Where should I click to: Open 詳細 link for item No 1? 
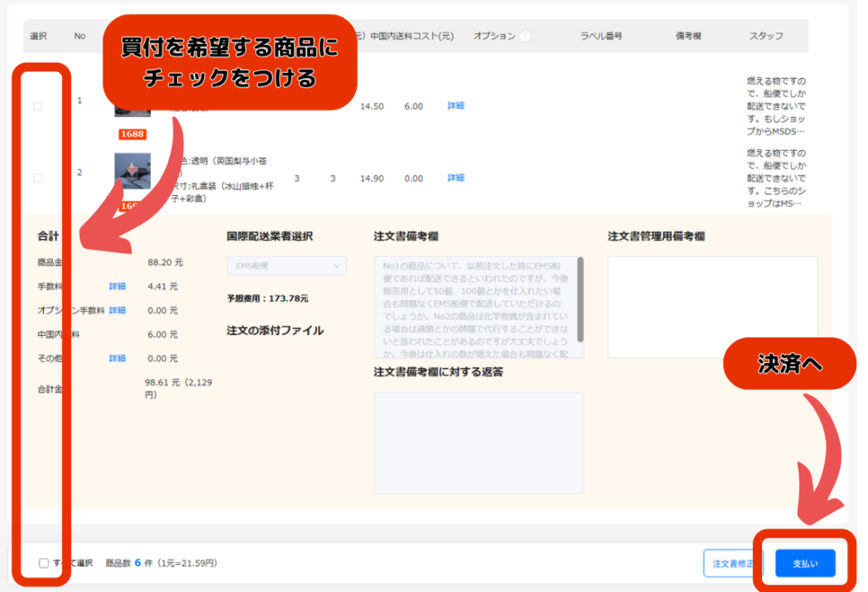pyautogui.click(x=455, y=106)
